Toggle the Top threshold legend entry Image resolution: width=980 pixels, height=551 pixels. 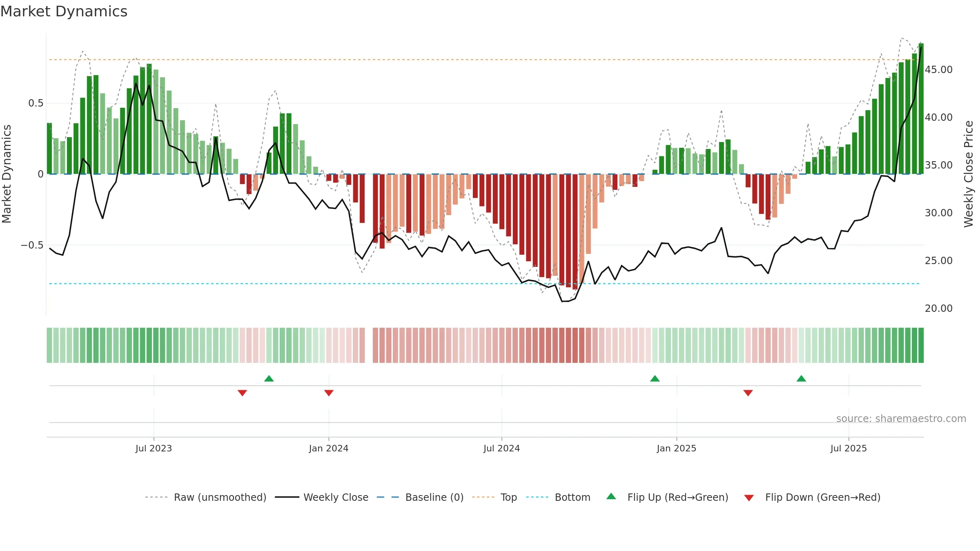click(494, 497)
